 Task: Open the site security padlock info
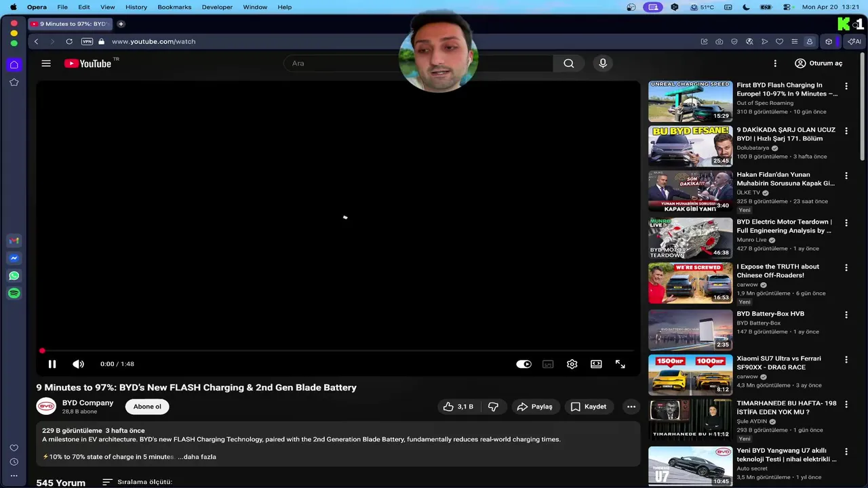(x=102, y=41)
